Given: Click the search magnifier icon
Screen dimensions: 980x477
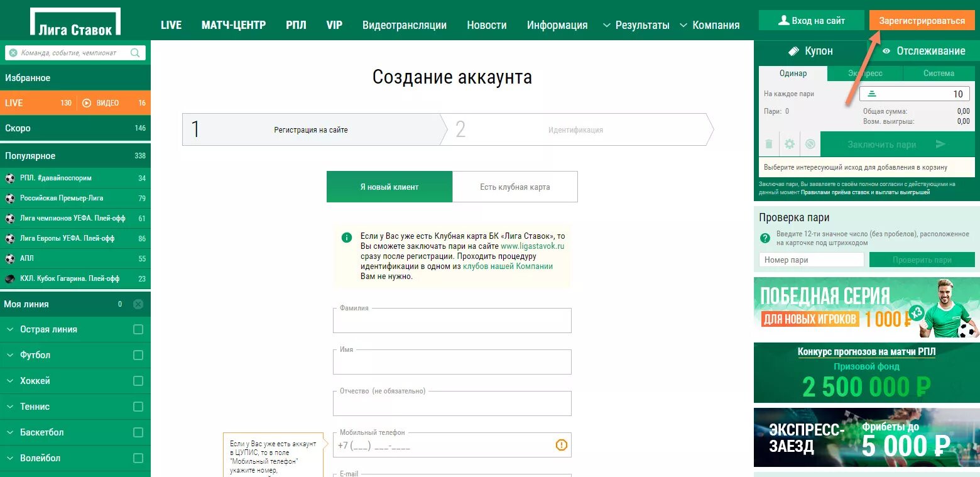Looking at the screenshot, I should (135, 53).
